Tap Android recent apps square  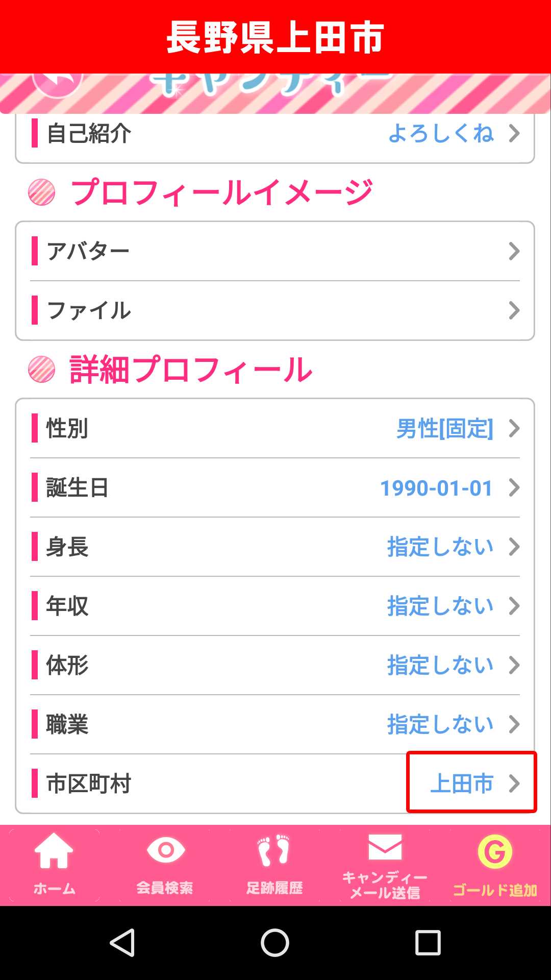[428, 942]
